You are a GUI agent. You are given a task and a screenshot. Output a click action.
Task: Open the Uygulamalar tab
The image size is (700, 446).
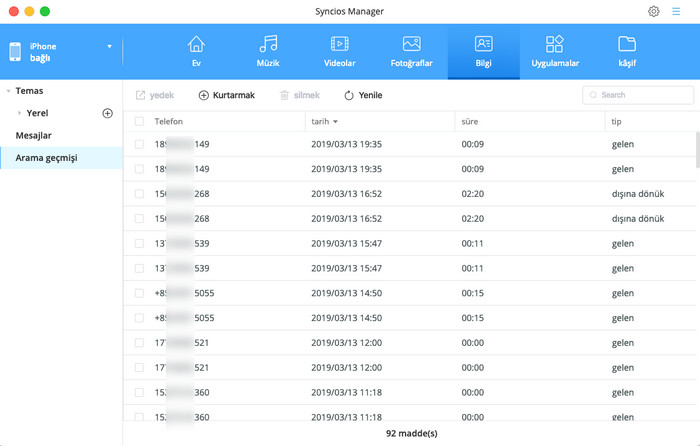(x=555, y=51)
